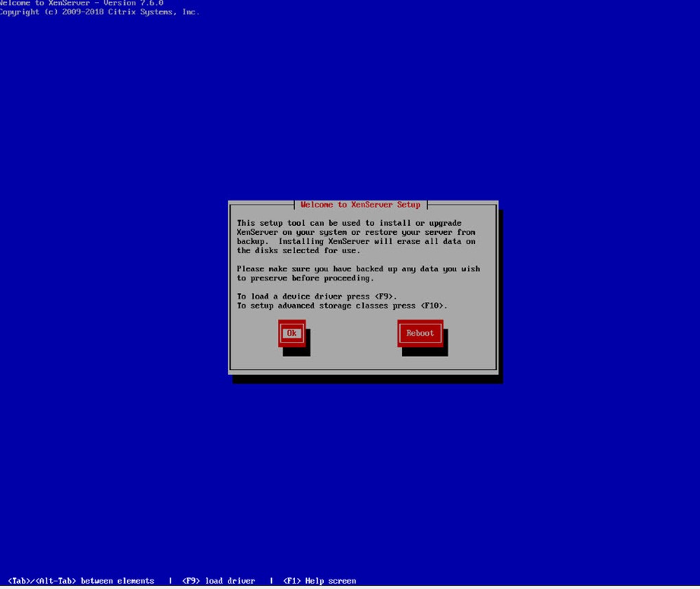Screen dimensions: 700x589
Task: Click the 'This setup tool can be used' paragraph
Action: tap(356, 237)
